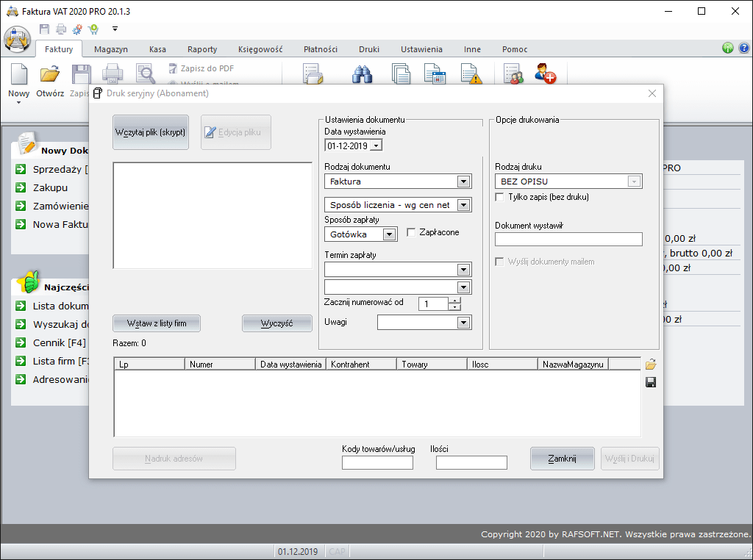This screenshot has width=753, height=560.
Task: Click the black floppy disk icon beside table
Action: tap(651, 382)
